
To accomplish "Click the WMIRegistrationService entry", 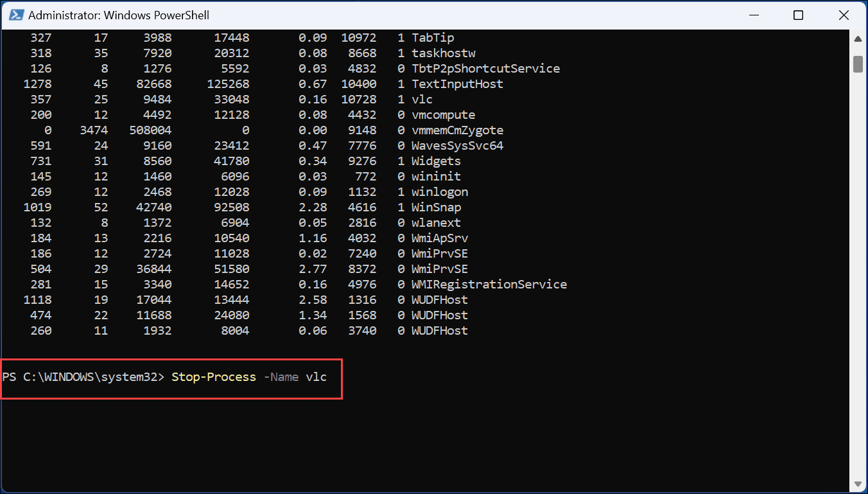I will coord(489,284).
